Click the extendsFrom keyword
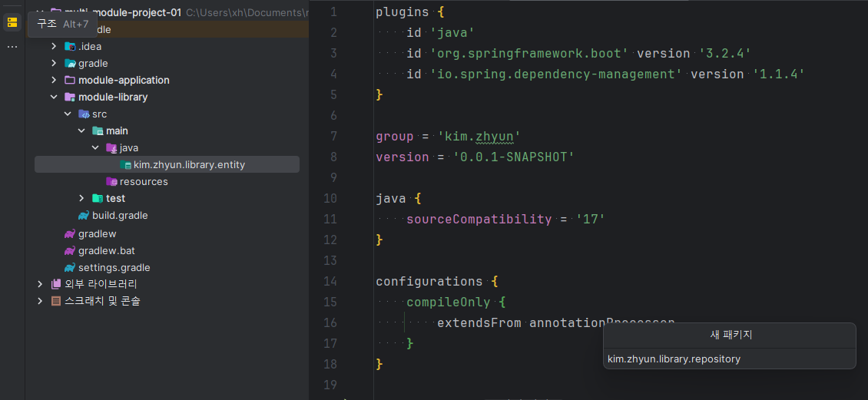 pyautogui.click(x=479, y=322)
